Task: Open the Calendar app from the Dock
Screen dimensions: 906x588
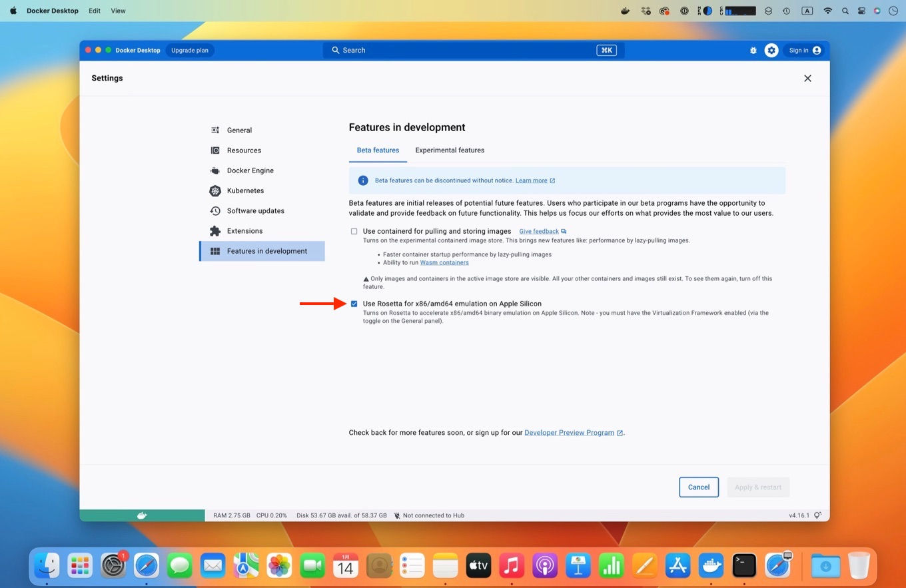Action: [x=346, y=566]
